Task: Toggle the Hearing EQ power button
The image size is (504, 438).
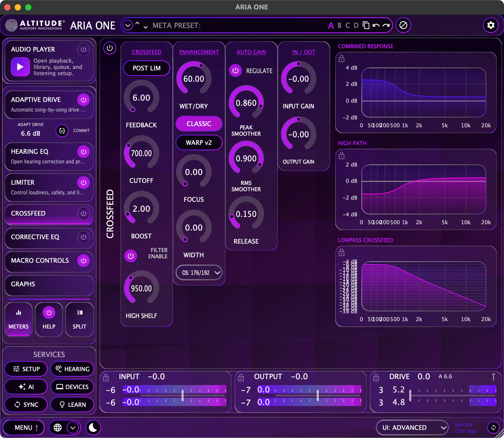Action: tap(84, 152)
